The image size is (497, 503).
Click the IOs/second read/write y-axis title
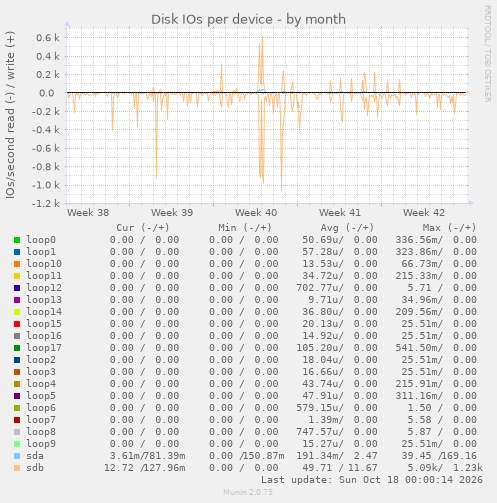[x=10, y=115]
